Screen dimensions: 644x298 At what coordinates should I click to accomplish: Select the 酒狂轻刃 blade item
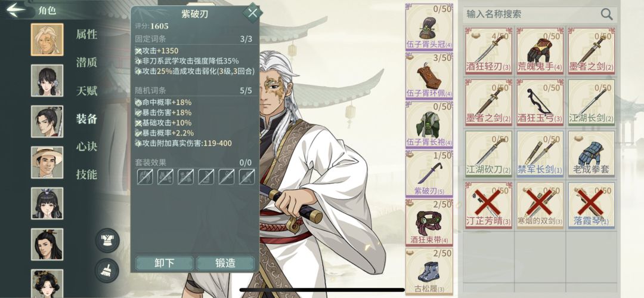tap(488, 50)
